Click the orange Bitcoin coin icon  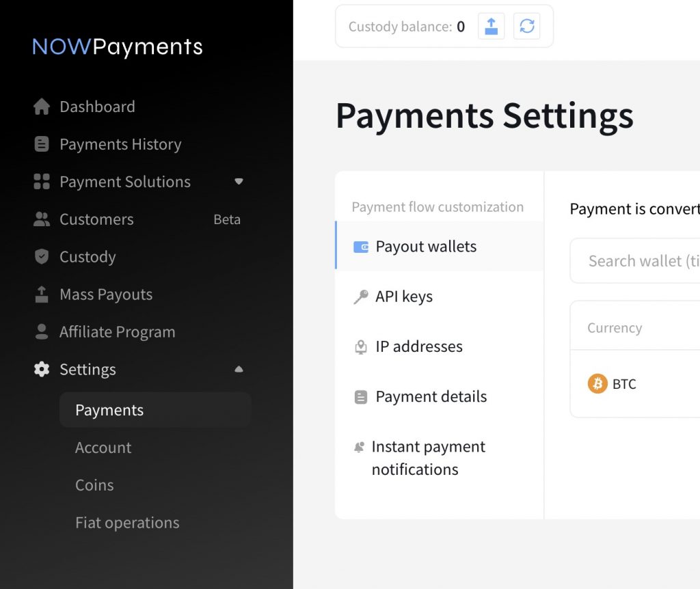(597, 384)
